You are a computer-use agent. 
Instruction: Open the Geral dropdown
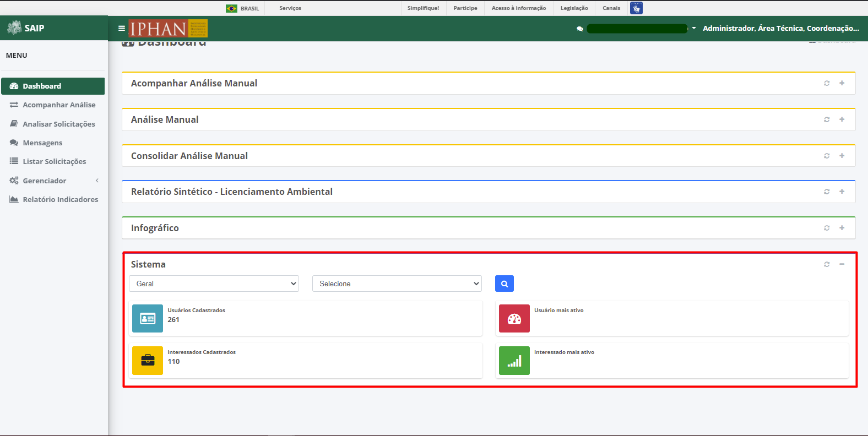(x=214, y=284)
